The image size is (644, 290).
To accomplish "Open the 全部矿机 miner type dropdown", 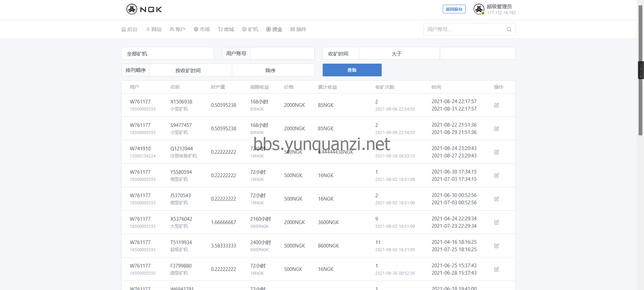I will click(167, 54).
